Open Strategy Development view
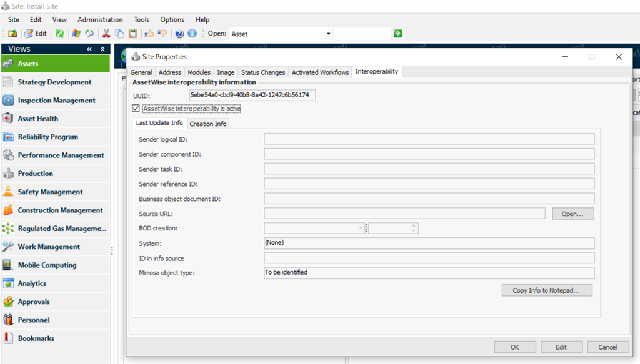 tap(56, 82)
